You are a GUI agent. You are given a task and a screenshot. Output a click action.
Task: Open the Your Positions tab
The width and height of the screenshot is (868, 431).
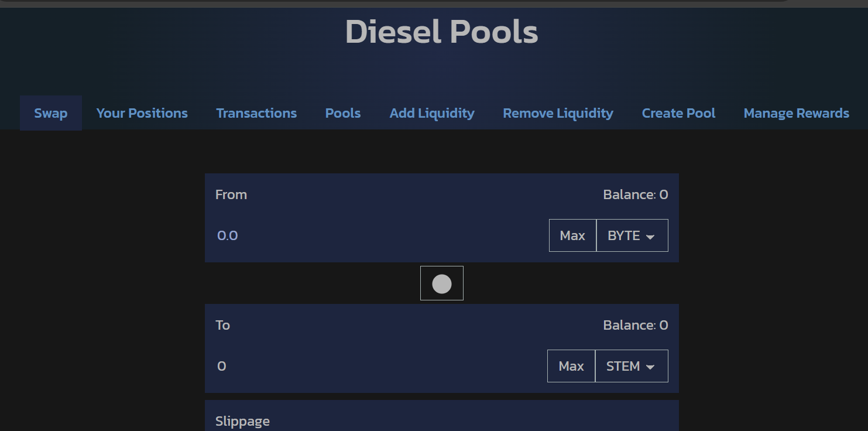click(x=142, y=113)
